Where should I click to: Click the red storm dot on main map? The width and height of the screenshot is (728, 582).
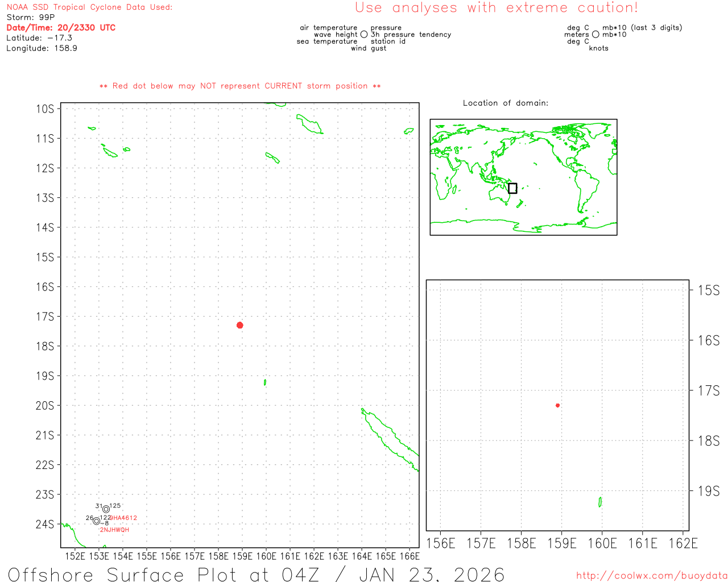point(240,325)
